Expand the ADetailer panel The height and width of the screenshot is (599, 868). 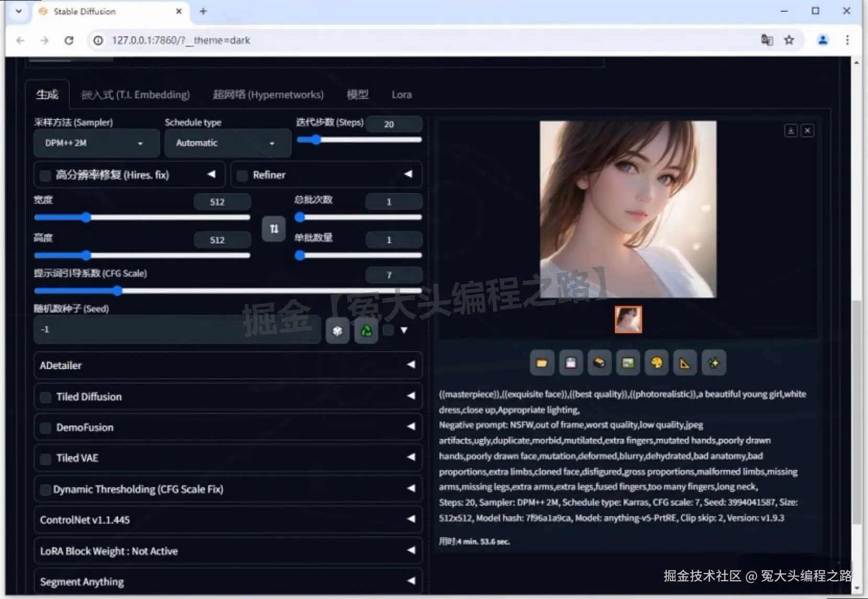click(228, 365)
